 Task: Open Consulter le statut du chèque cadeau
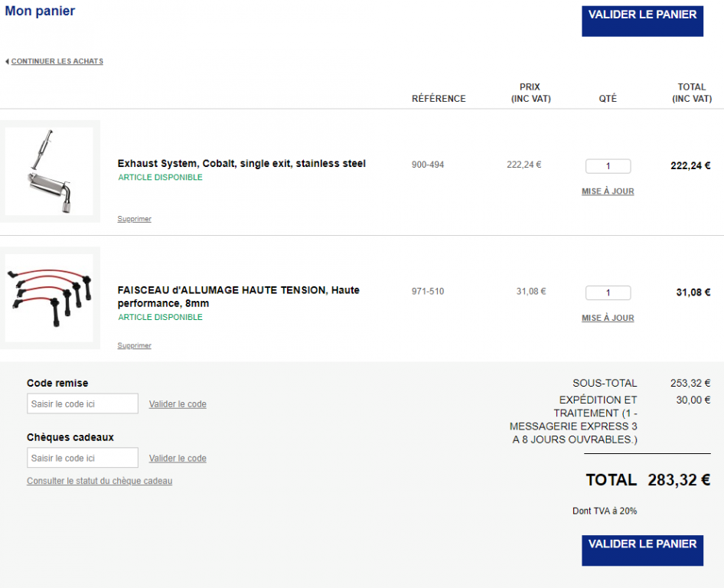(99, 481)
